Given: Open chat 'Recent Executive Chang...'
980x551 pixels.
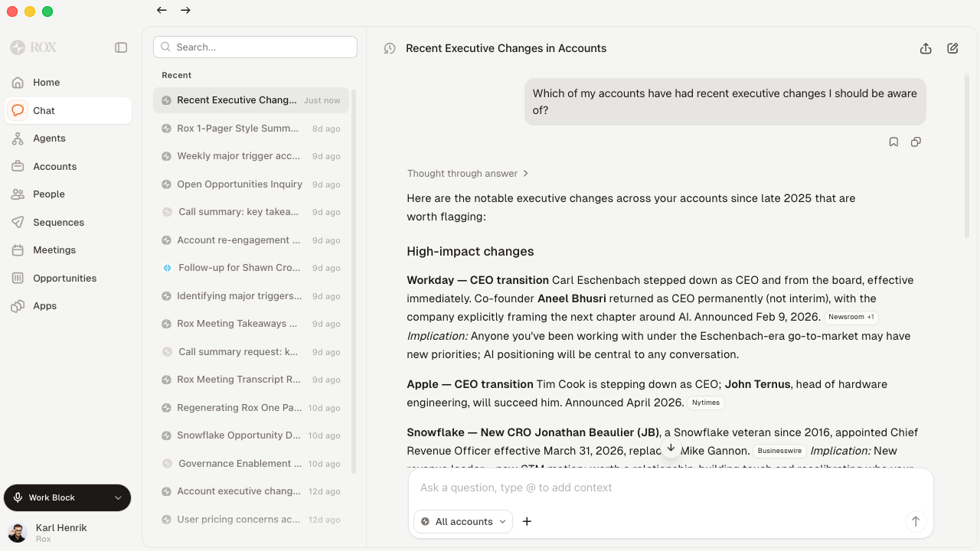Looking at the screenshot, I should pyautogui.click(x=251, y=100).
